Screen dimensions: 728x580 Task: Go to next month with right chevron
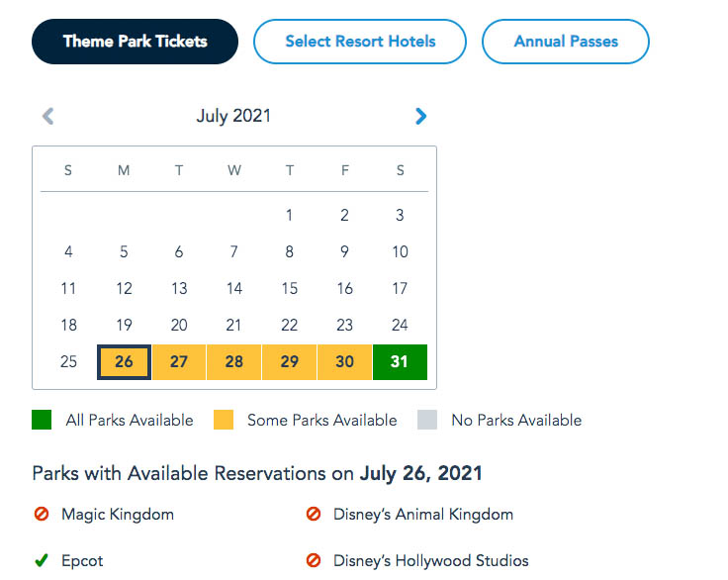point(420,116)
